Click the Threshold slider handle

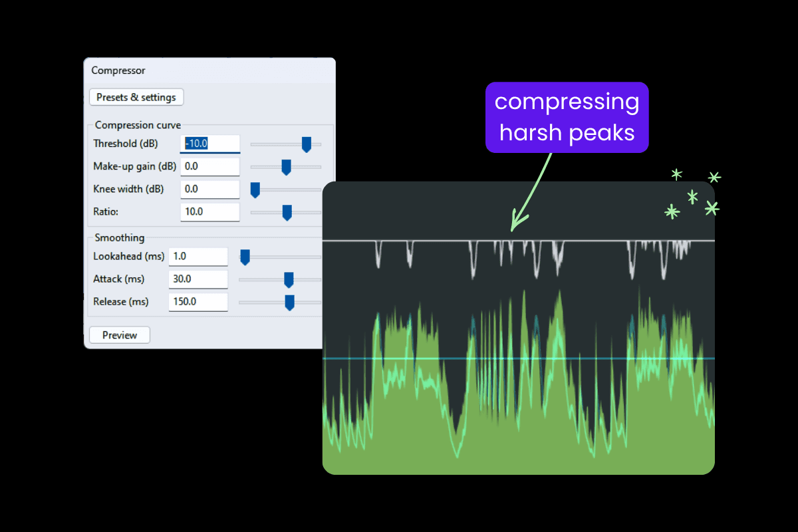(x=307, y=144)
